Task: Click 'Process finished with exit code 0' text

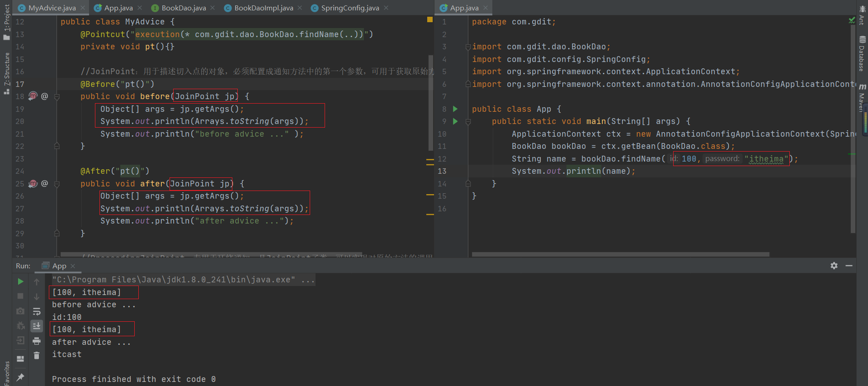Action: (x=134, y=379)
